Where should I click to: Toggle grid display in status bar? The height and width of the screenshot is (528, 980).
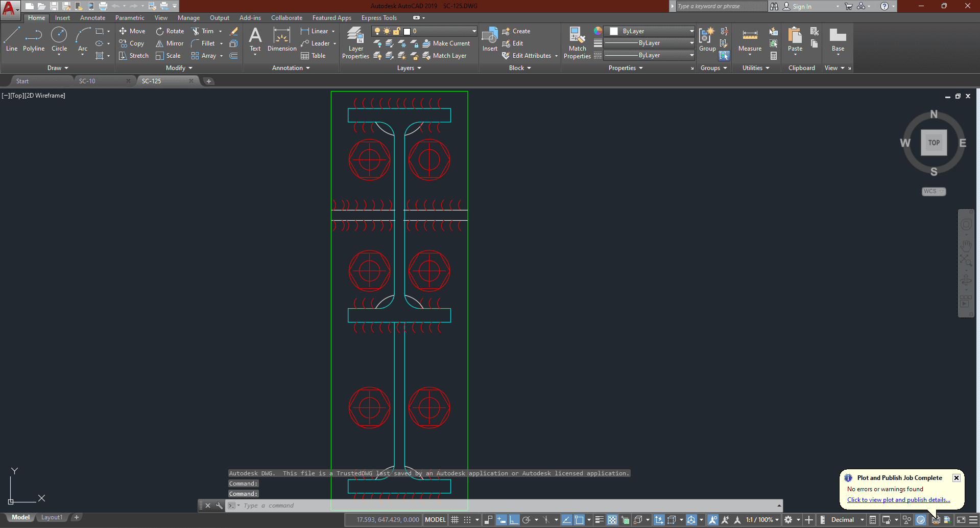point(455,520)
